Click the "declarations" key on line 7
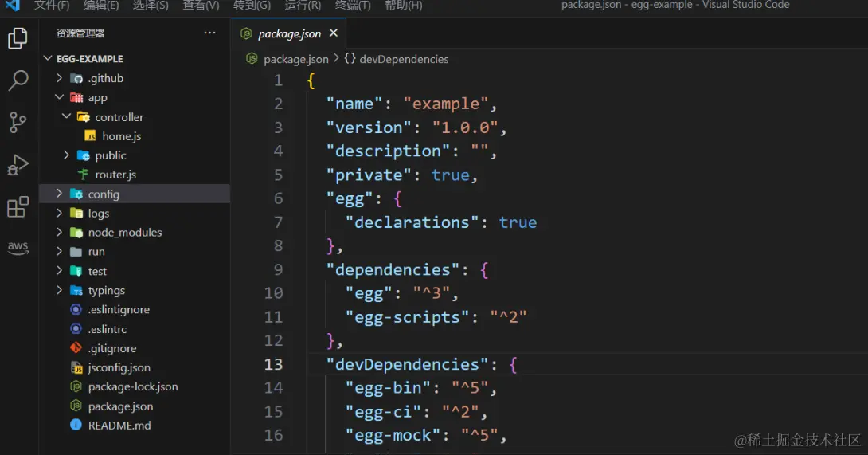 click(x=412, y=223)
